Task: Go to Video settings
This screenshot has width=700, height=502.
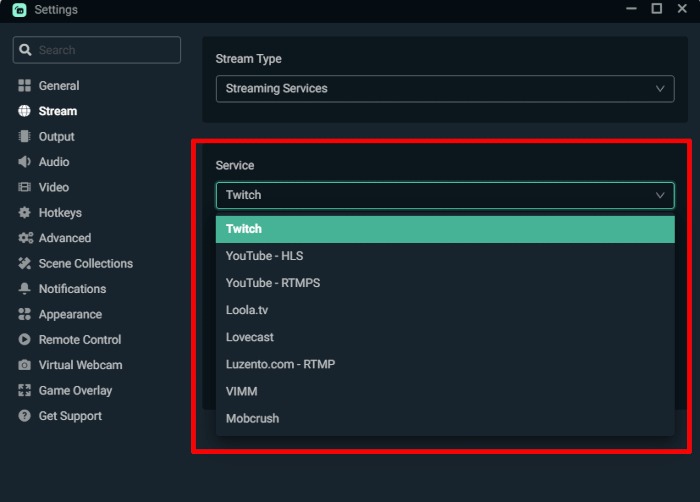Action: pos(54,187)
